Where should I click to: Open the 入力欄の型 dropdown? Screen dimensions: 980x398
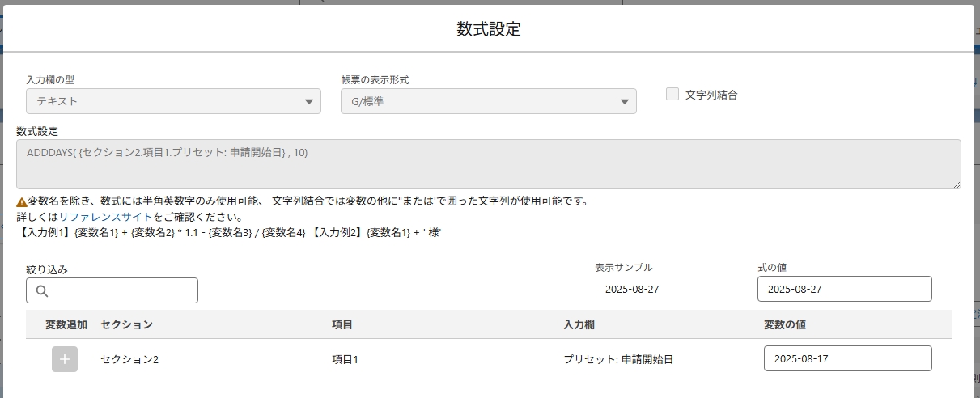pyautogui.click(x=173, y=101)
